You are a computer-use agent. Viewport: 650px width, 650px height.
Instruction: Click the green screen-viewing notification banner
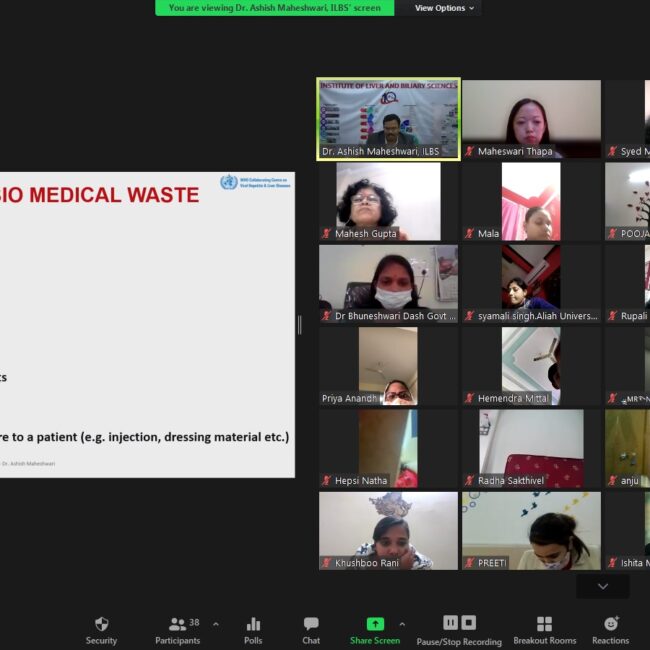pyautogui.click(x=275, y=8)
